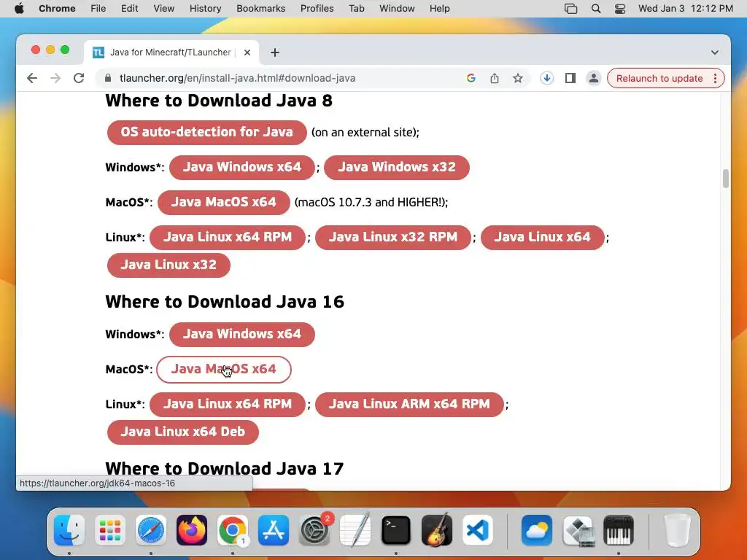Open the Bookmarks menu

[x=260, y=9]
